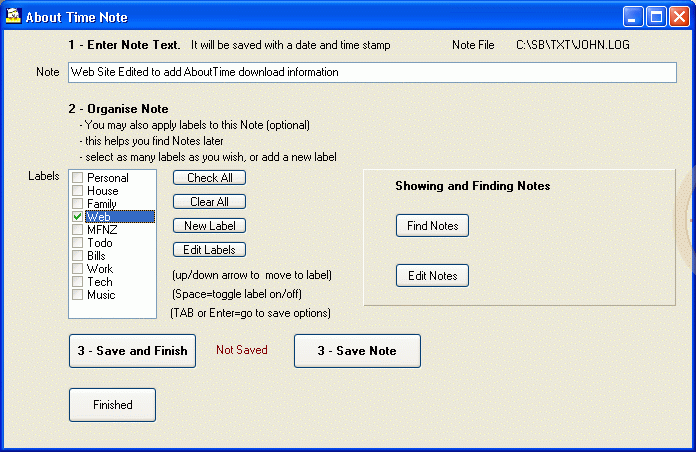Screen dimensions: 696x452
Task: Focus the Note text input field
Action: (x=372, y=72)
